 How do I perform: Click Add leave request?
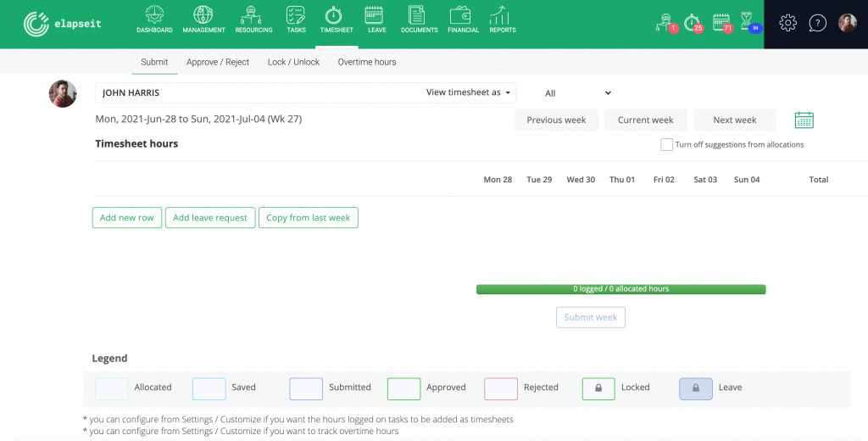[210, 218]
